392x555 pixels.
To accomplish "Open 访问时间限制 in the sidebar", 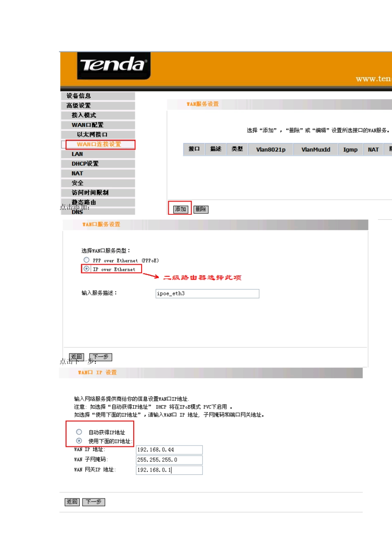I will coord(98,193).
